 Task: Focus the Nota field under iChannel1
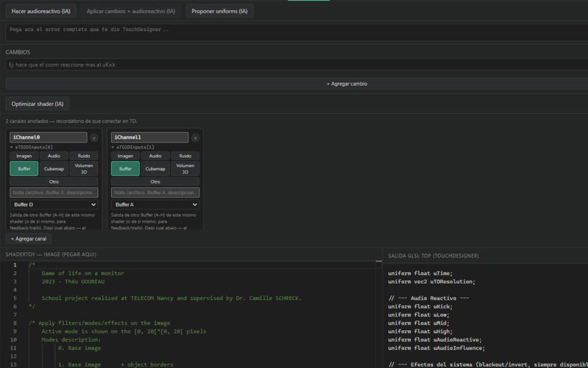(x=155, y=193)
